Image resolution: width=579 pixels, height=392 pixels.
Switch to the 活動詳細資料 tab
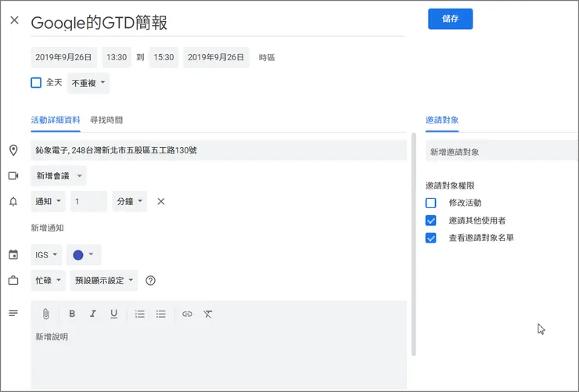[56, 120]
